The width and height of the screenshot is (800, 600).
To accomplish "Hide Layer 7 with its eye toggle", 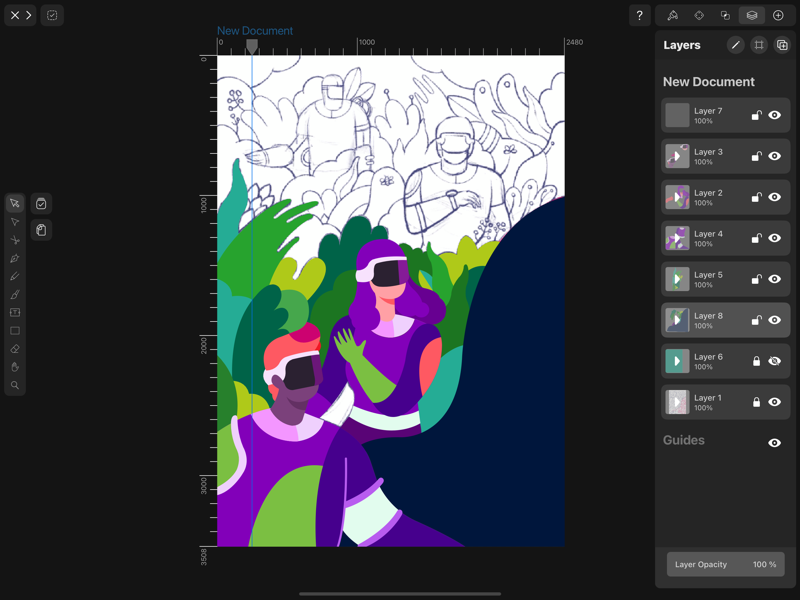I will tap(775, 115).
